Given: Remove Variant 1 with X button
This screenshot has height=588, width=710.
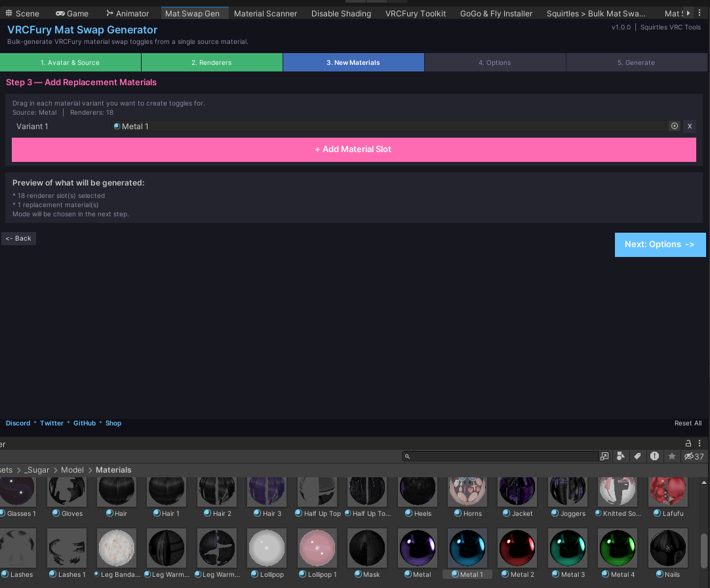Looking at the screenshot, I should point(690,127).
